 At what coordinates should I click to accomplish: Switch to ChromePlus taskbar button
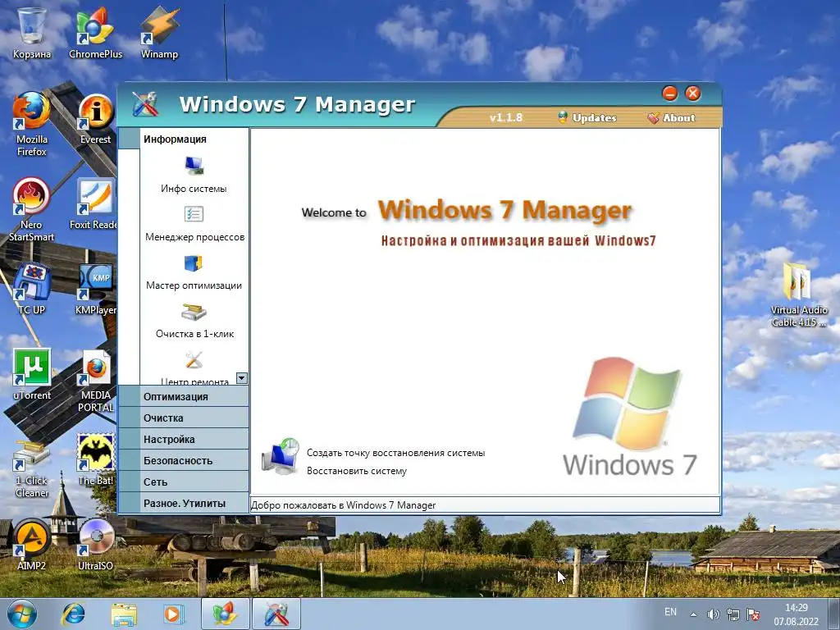click(225, 614)
